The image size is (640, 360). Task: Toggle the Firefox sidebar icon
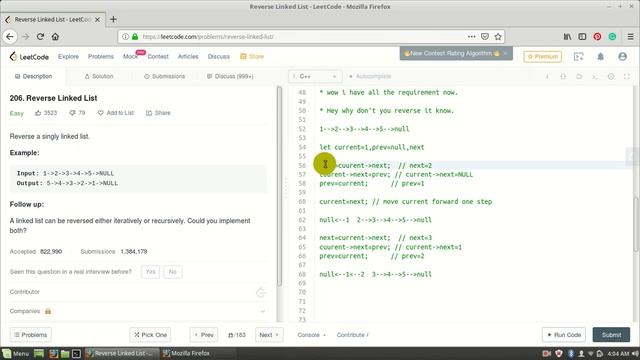pyautogui.click(x=582, y=37)
